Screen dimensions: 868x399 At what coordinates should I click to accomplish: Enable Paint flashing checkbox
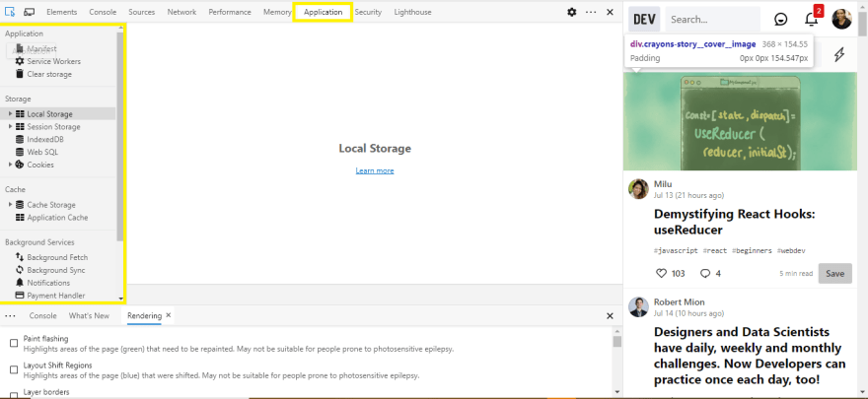coord(14,343)
